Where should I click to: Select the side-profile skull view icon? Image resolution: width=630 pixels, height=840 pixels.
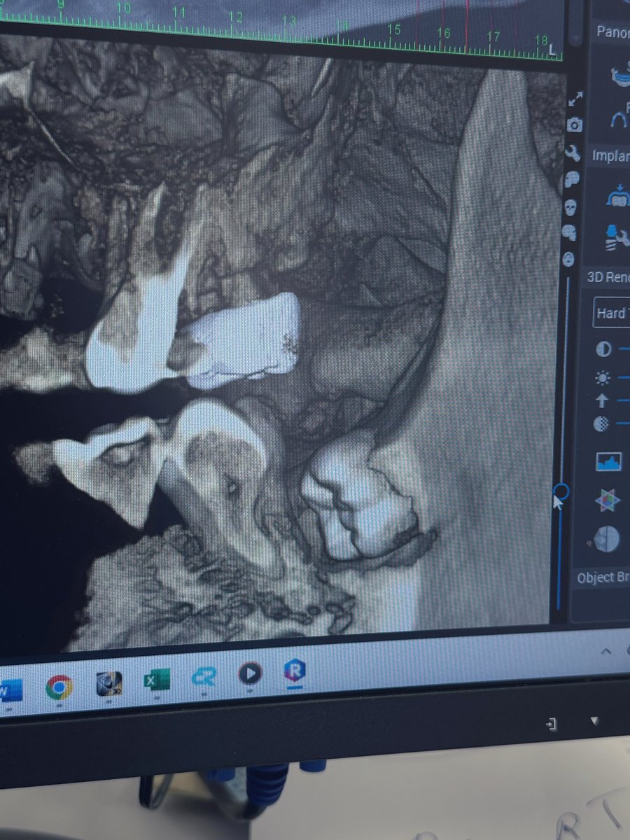pyautogui.click(x=572, y=179)
